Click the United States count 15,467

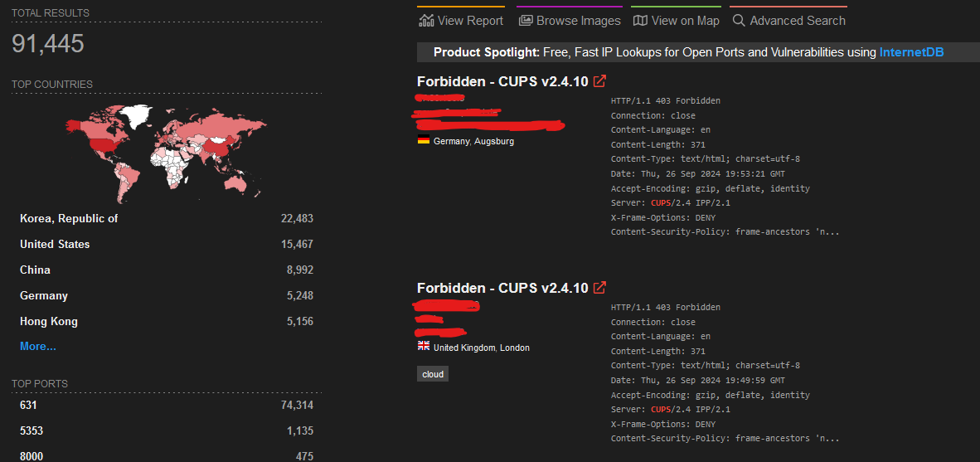pos(297,245)
